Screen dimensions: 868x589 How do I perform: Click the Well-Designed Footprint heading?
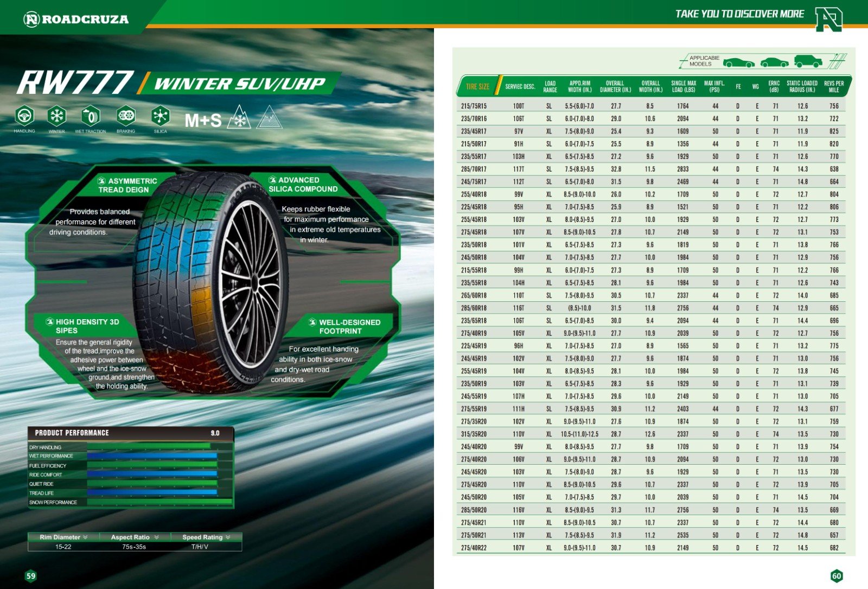pos(344,326)
